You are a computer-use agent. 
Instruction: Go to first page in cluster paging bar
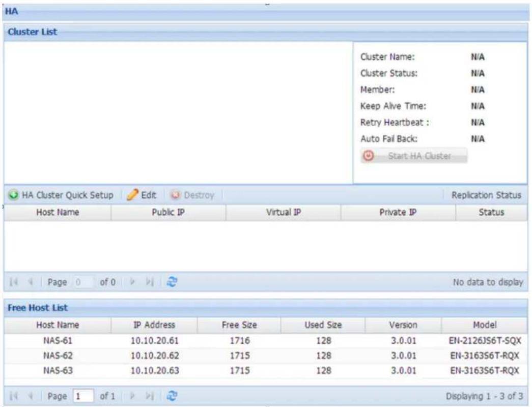tap(14, 282)
